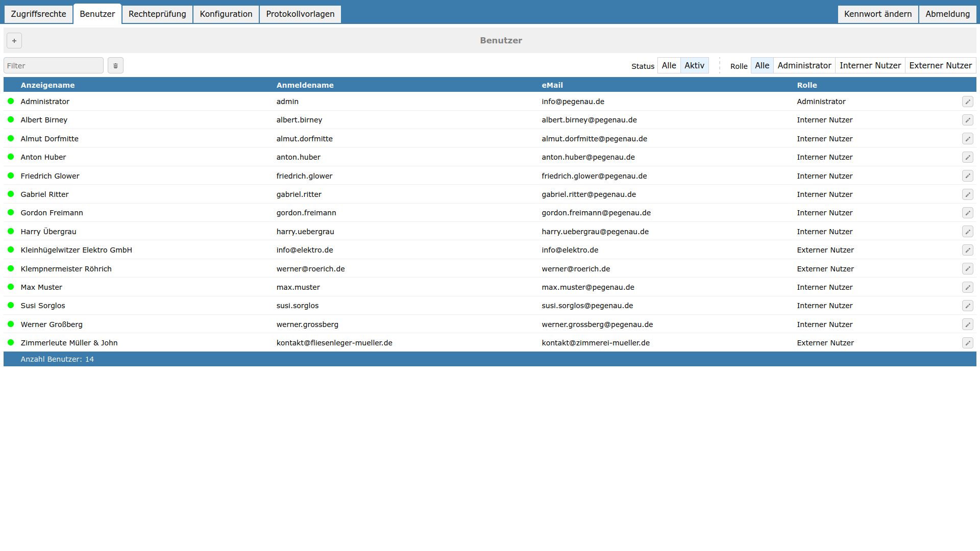This screenshot has width=980, height=551.
Task: Click edit icon for Susi Sorglos
Action: click(x=967, y=306)
